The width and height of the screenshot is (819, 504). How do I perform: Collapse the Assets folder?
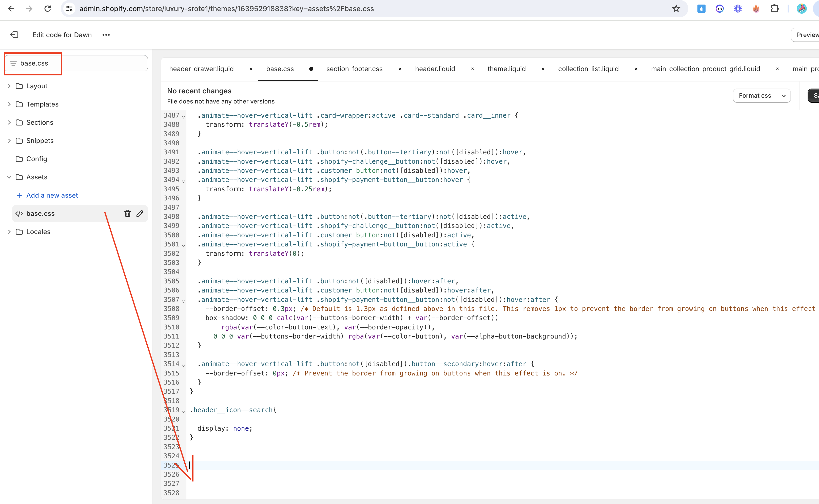[9, 177]
